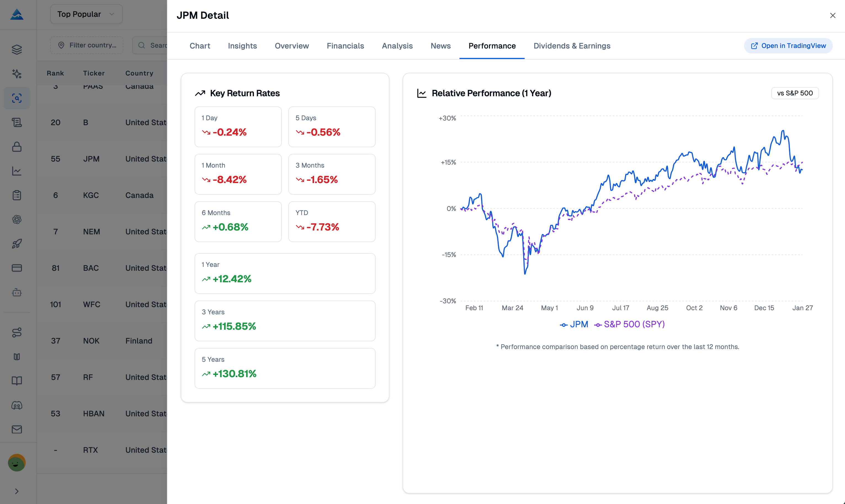Switch to the Financials tab
845x504 pixels.
[345, 46]
